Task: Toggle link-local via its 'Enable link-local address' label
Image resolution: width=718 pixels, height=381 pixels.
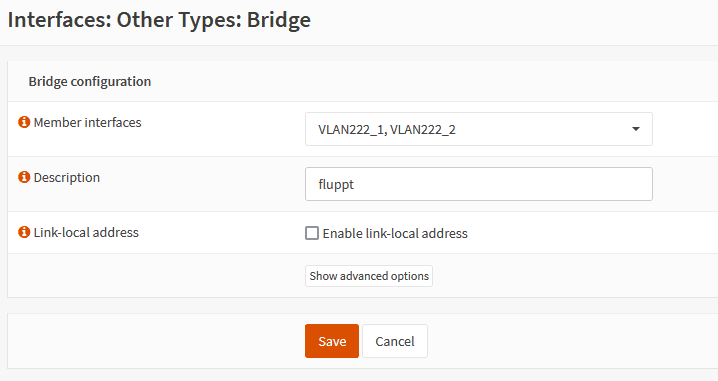Action: pos(395,234)
